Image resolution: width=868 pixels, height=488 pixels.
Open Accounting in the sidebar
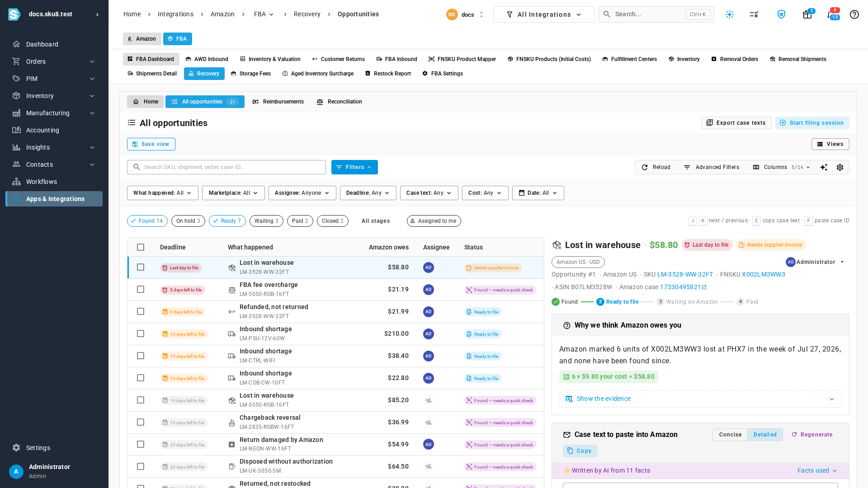(x=54, y=130)
